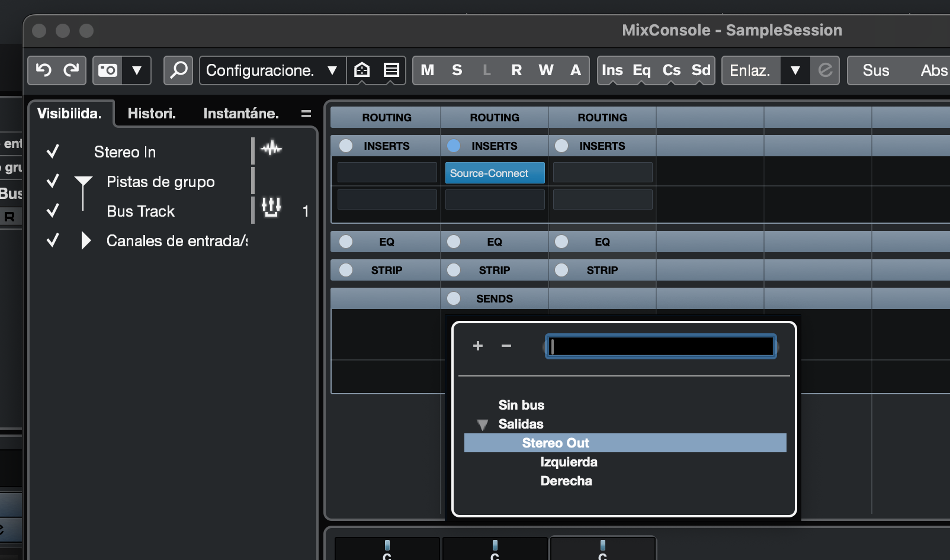The height and width of the screenshot is (560, 950).
Task: Click the redo arrow icon
Action: 71,70
